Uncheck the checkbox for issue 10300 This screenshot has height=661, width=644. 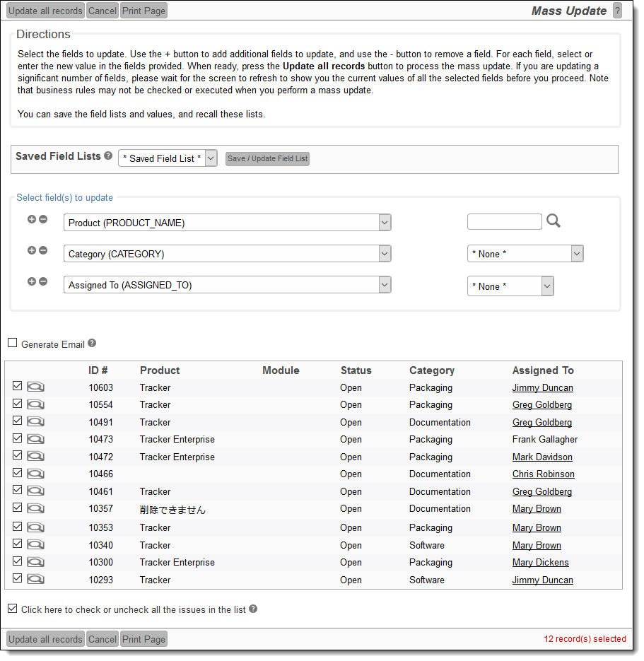[17, 561]
